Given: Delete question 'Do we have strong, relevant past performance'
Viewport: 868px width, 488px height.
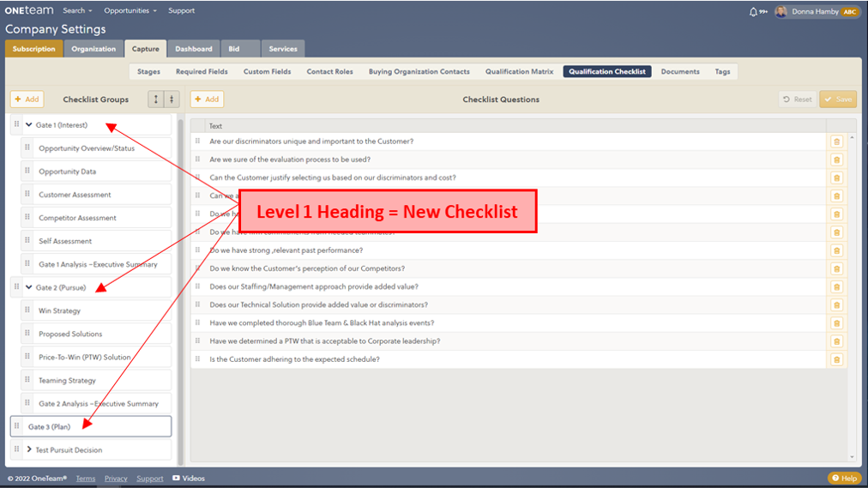Looking at the screenshot, I should click(836, 250).
